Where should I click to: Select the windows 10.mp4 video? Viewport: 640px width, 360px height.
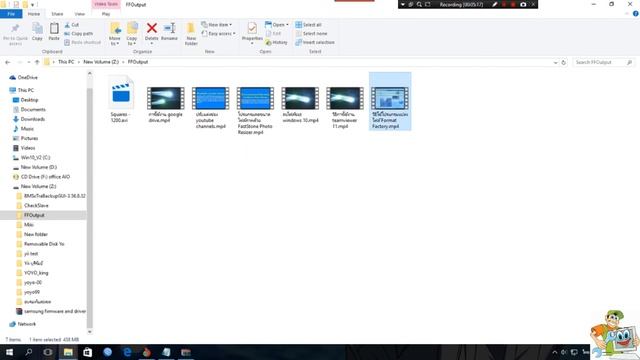point(300,104)
